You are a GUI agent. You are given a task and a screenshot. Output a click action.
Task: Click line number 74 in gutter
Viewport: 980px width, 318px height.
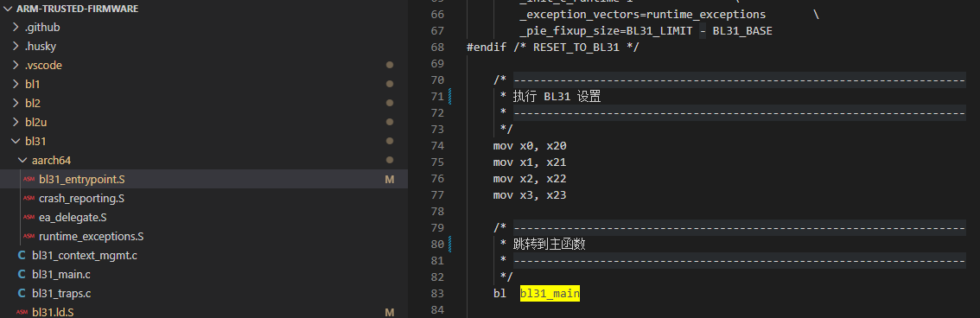tap(437, 145)
